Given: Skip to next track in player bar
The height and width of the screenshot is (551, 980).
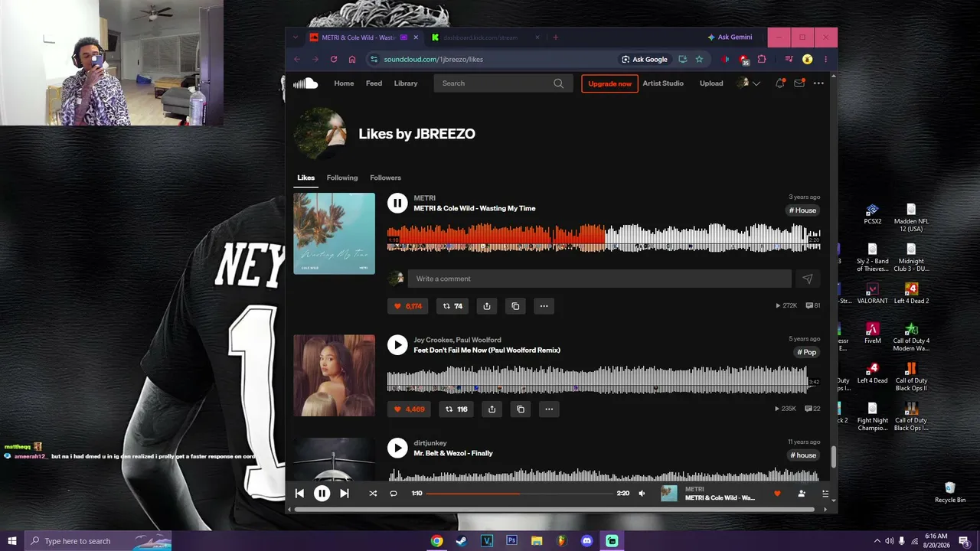Looking at the screenshot, I should 345,494.
